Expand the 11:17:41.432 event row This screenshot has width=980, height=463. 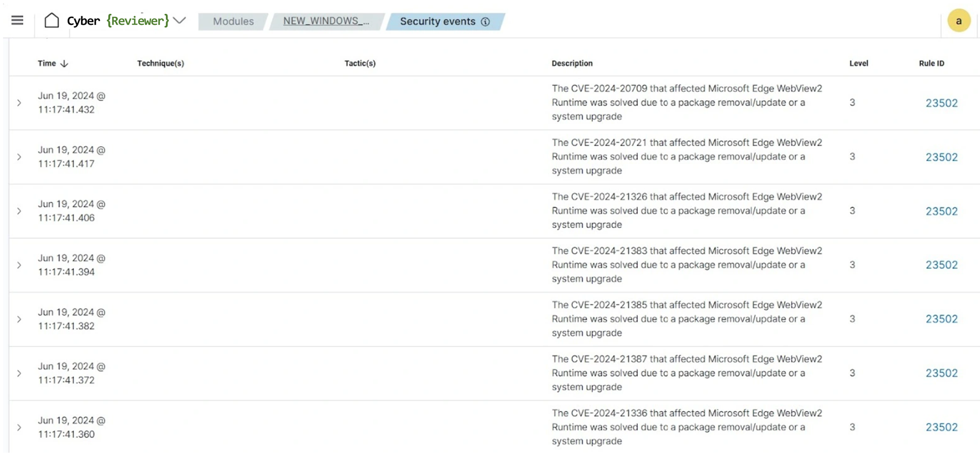click(19, 103)
